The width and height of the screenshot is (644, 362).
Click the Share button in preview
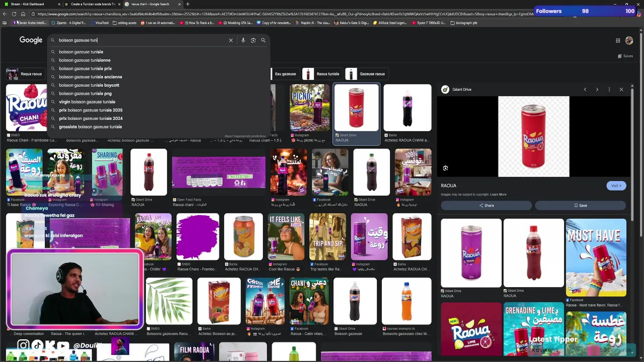pos(486,205)
